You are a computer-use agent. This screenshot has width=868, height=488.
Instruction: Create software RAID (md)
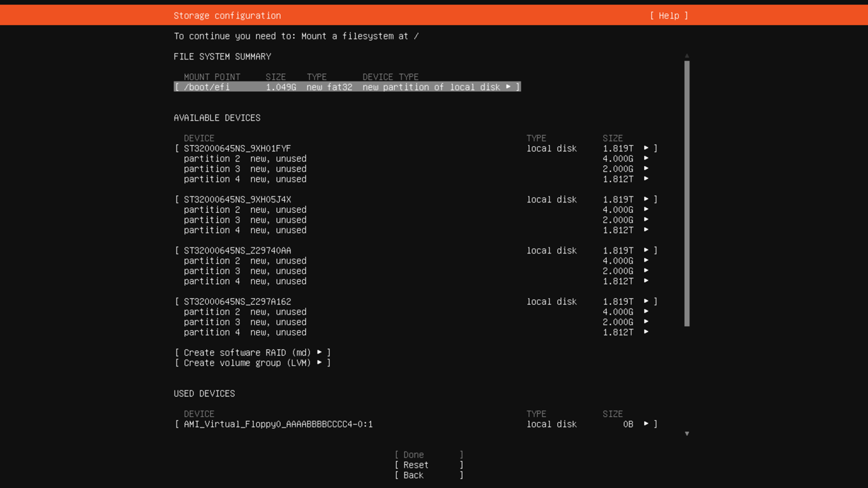(x=252, y=352)
